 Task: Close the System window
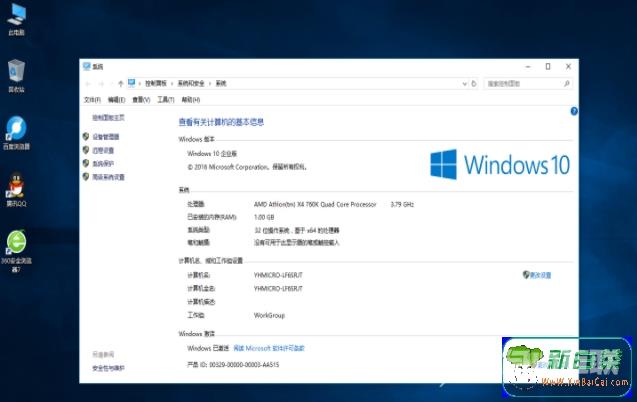point(568,67)
